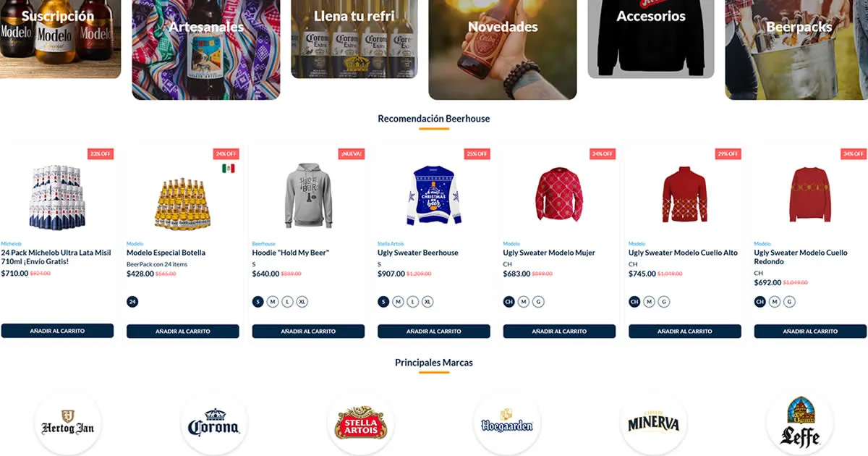Screen dimensions: 868x456
Task: Click the 22% OFF badge on Michelob pack
Action: pos(101,154)
